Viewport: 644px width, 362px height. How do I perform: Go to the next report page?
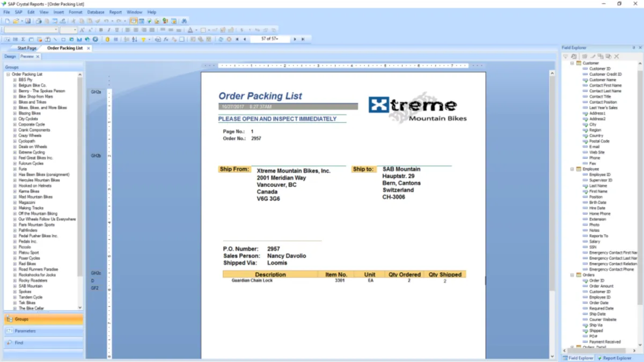click(x=295, y=39)
